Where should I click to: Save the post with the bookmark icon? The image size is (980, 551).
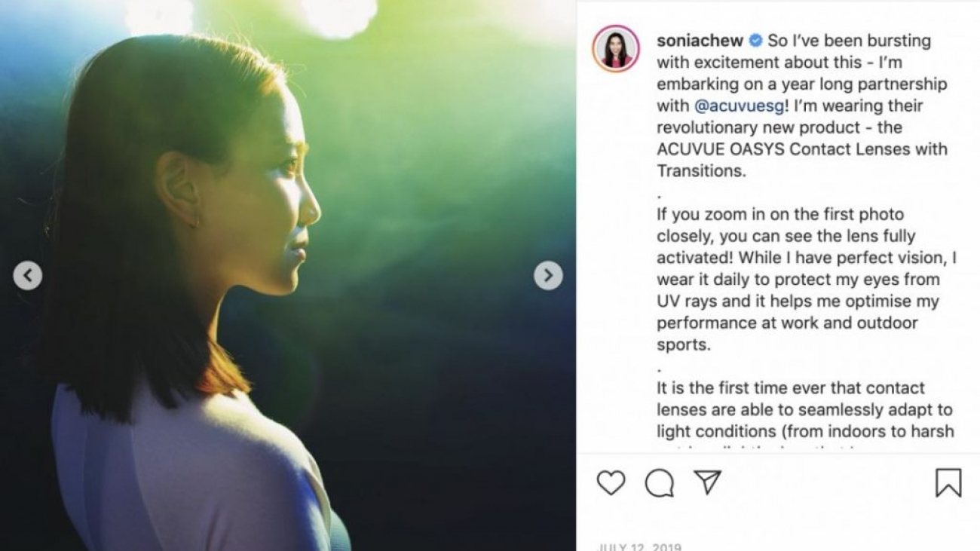[948, 483]
